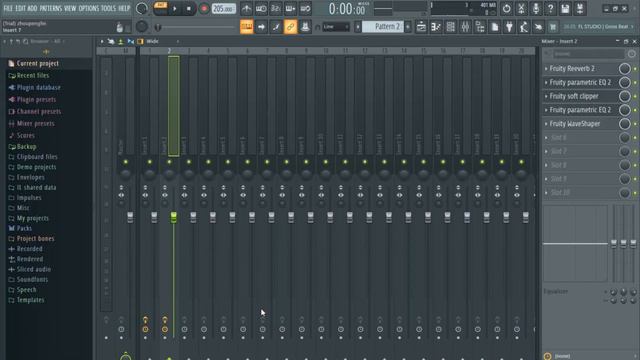Image resolution: width=640 pixels, height=360 pixels.
Task: Click the Fruity WaveShaper mix level knob
Action: 624,124
